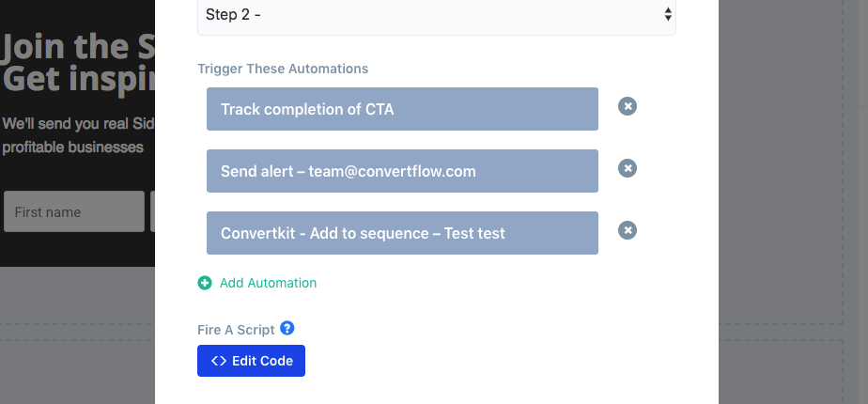Click the Trigger These Automations label
Image resolution: width=868 pixels, height=404 pixels.
283,69
